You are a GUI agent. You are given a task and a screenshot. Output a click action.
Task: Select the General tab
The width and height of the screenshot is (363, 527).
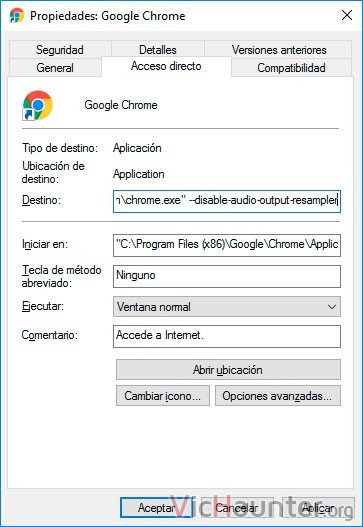[55, 68]
